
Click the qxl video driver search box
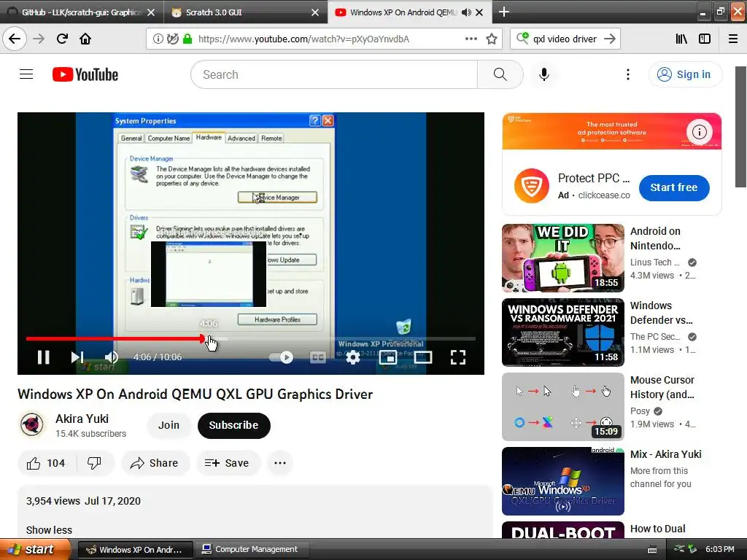(565, 39)
